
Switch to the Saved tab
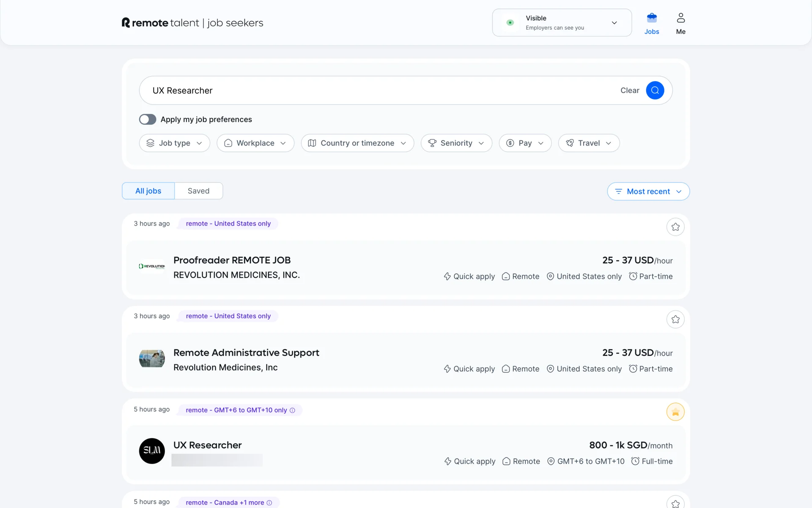[198, 191]
